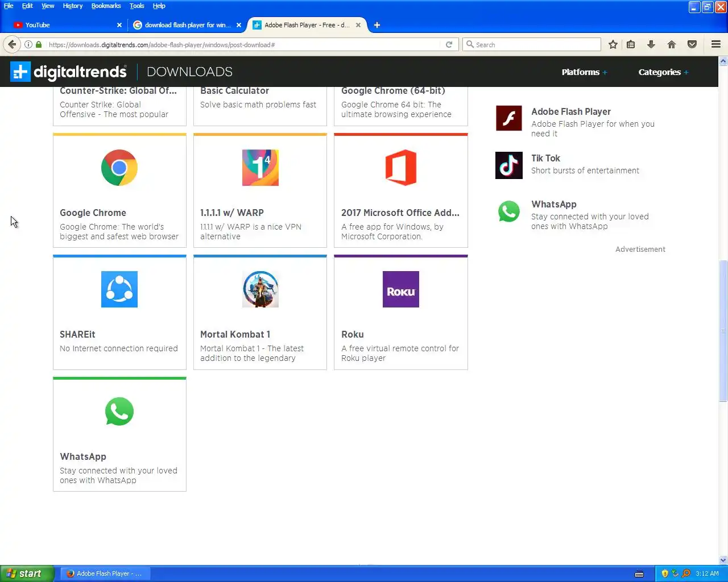Open Counter-Strike: Global Of... title
The height and width of the screenshot is (582, 728).
tap(118, 90)
